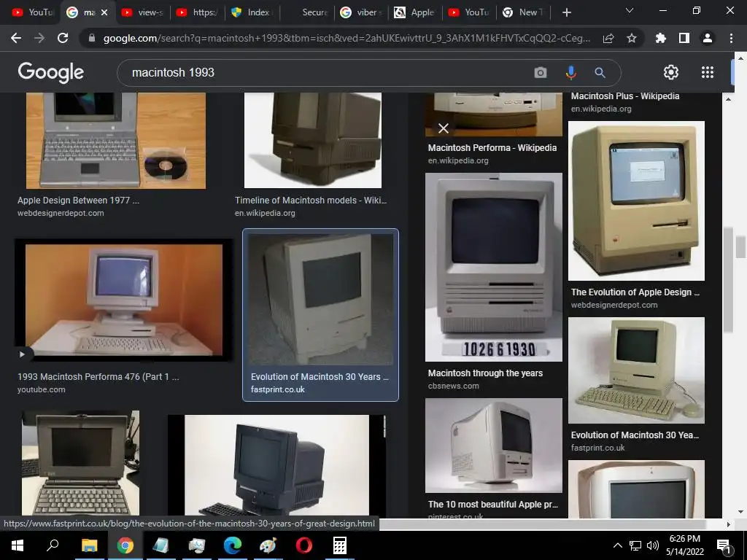The height and width of the screenshot is (560, 747).
Task: Open Paint from the taskbar
Action: point(268,545)
